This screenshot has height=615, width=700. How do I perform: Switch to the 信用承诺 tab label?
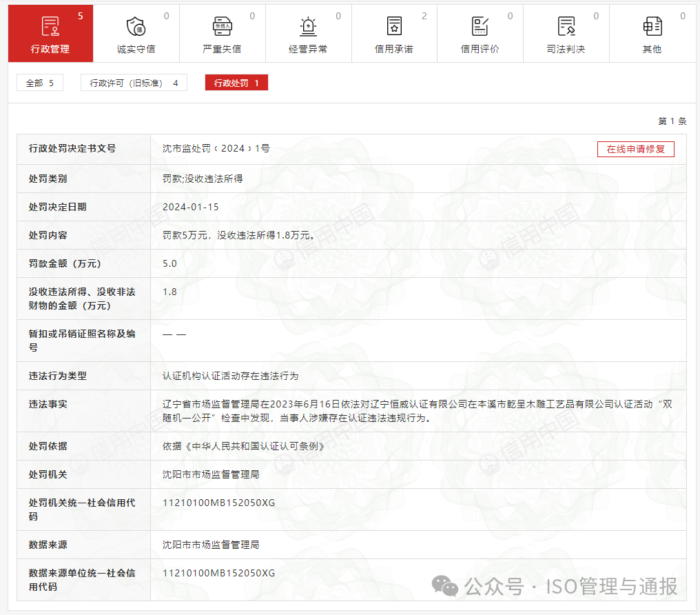pyautogui.click(x=394, y=49)
